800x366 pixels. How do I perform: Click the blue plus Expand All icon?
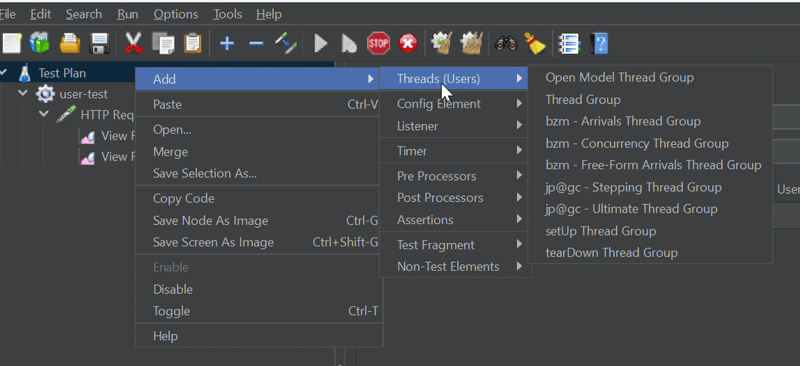click(227, 43)
